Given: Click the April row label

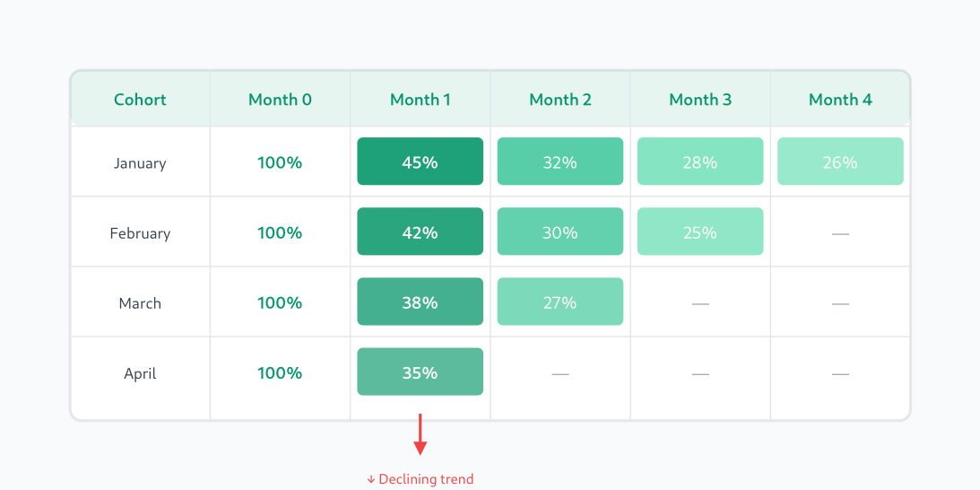Looking at the screenshot, I should coord(140,373).
